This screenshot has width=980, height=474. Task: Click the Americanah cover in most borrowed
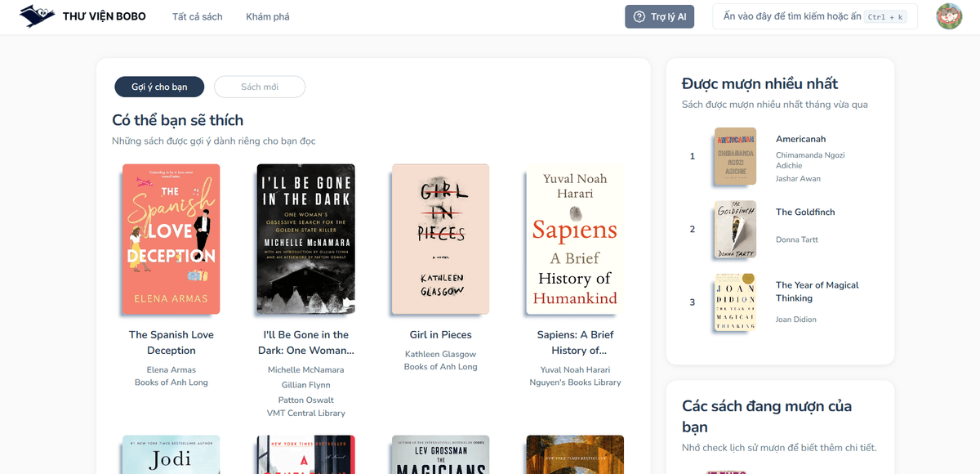click(x=735, y=156)
